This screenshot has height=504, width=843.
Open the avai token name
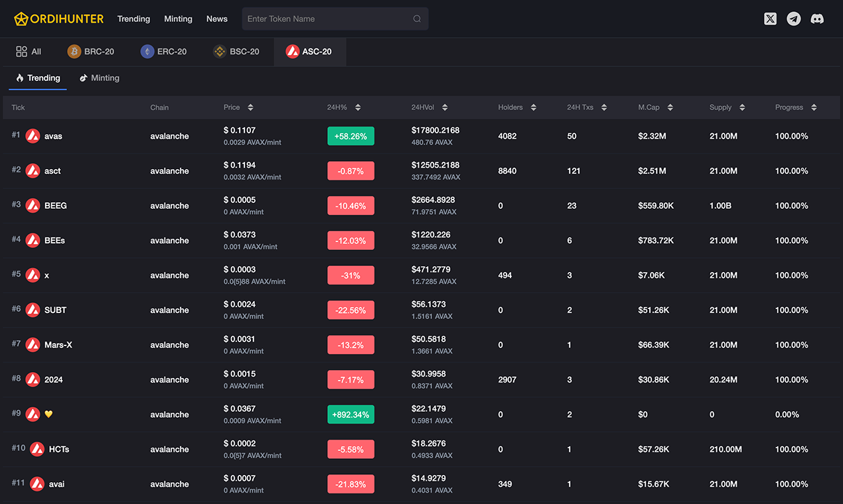pos(56,484)
